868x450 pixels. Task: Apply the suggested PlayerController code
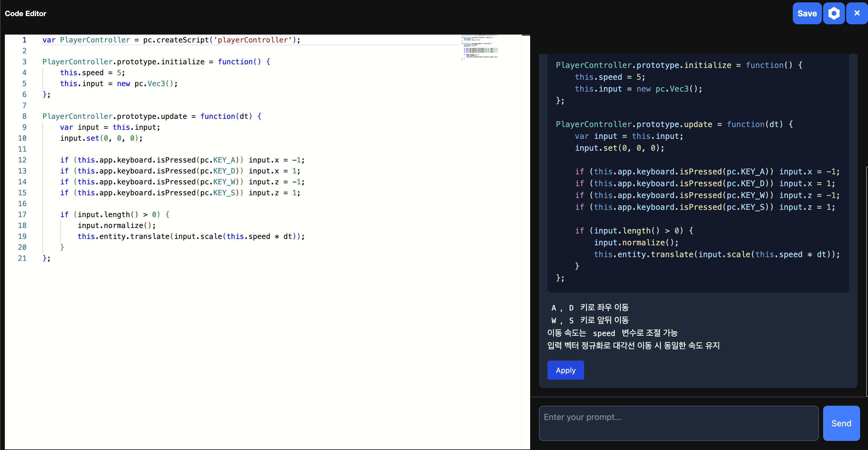pyautogui.click(x=565, y=370)
